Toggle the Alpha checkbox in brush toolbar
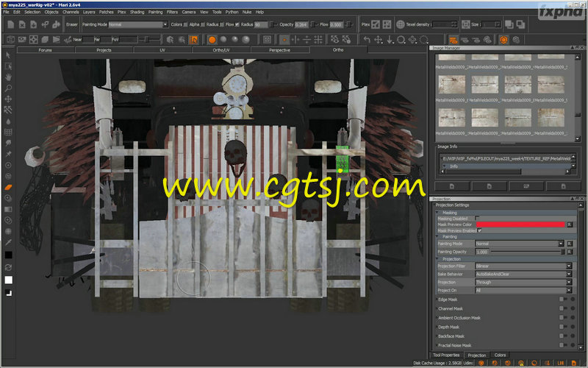 203,24
